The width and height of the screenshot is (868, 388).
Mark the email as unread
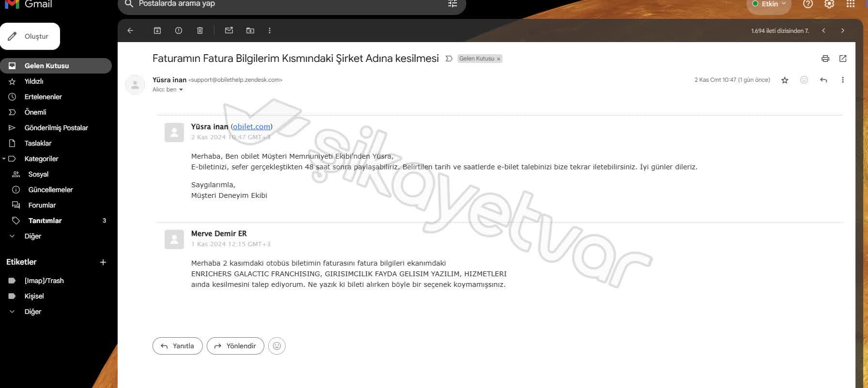click(x=229, y=30)
